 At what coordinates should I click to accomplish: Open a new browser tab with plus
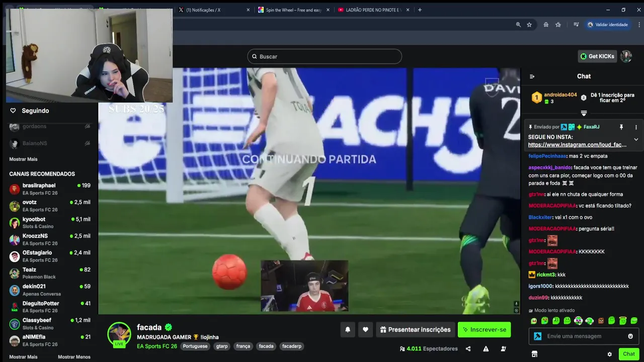(420, 10)
